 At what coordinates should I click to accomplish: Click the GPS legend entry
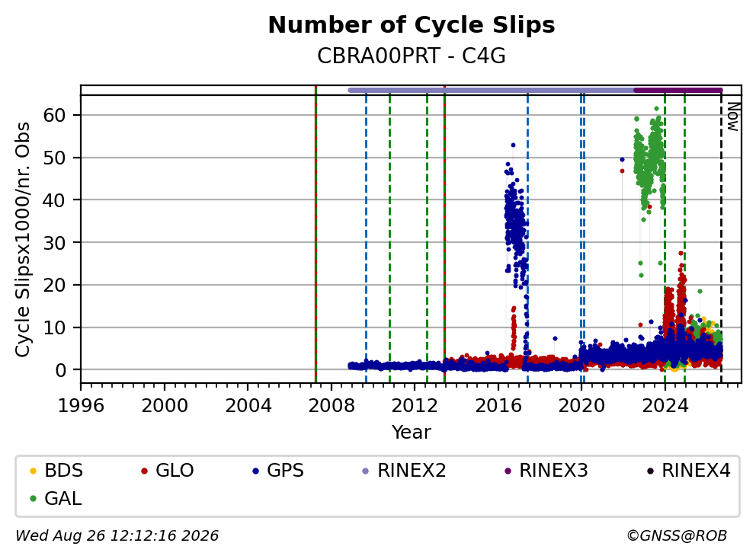pyautogui.click(x=278, y=471)
